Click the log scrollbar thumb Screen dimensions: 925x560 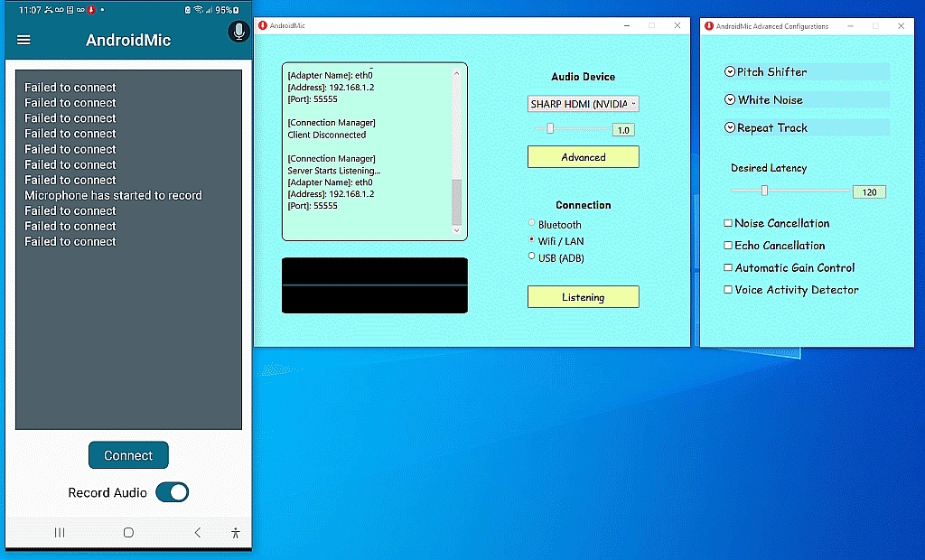456,201
